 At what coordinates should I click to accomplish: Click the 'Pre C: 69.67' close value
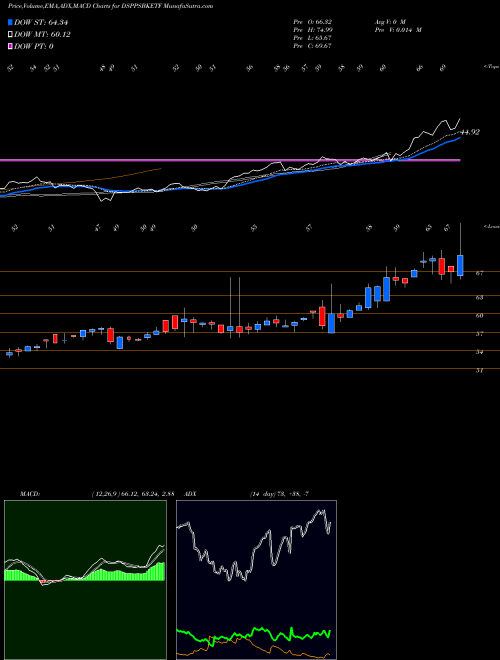[312, 46]
